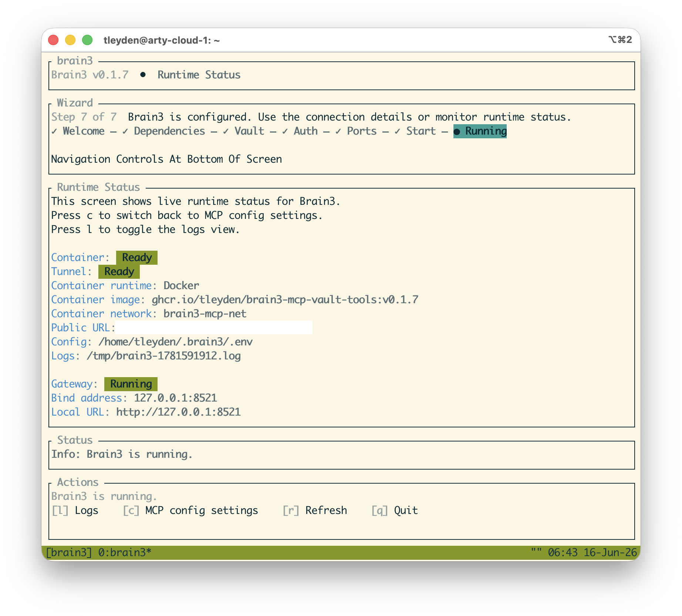Select the Welcome wizard step

[x=78, y=131]
